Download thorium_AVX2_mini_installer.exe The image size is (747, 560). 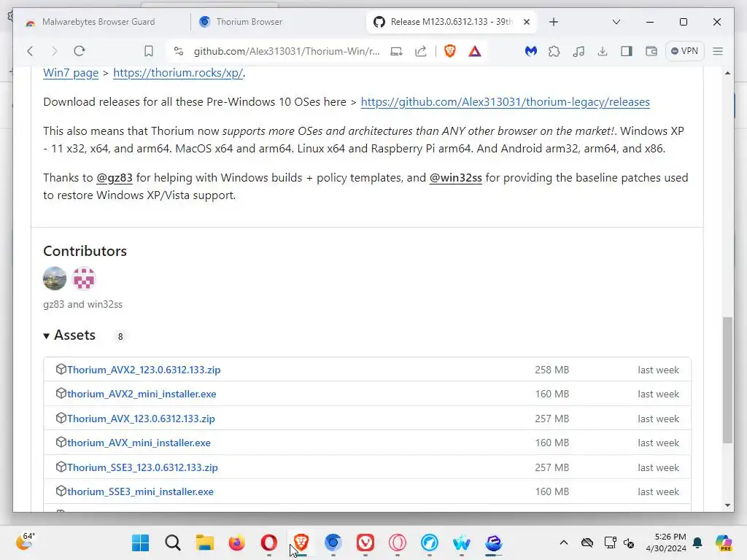point(142,394)
